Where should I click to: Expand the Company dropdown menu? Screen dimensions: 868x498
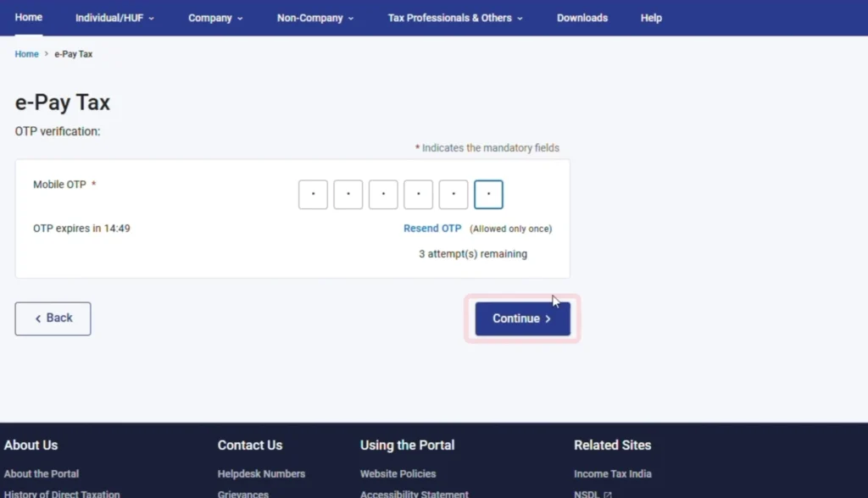(x=215, y=18)
